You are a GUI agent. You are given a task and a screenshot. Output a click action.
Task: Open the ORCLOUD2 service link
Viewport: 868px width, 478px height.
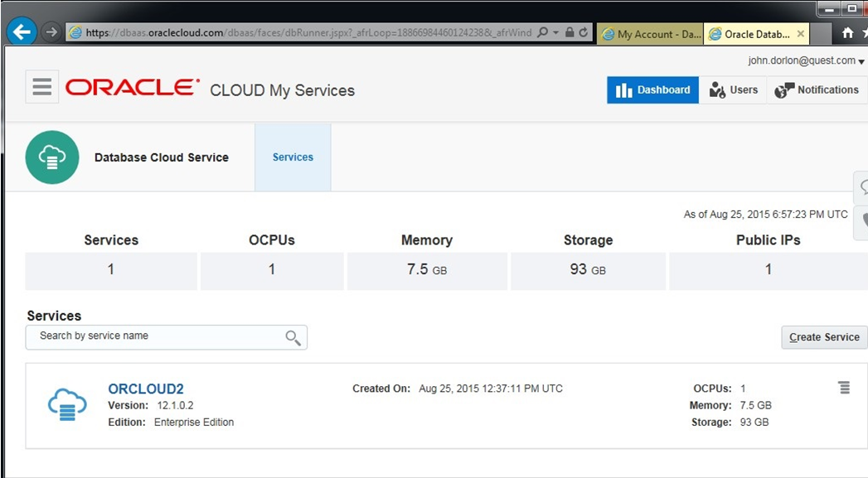(146, 389)
